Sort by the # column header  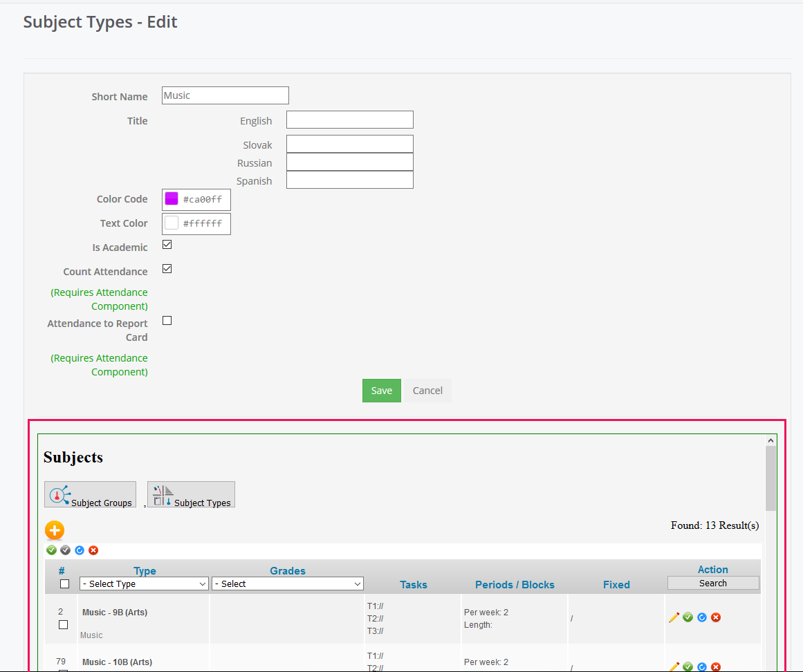pyautogui.click(x=62, y=570)
